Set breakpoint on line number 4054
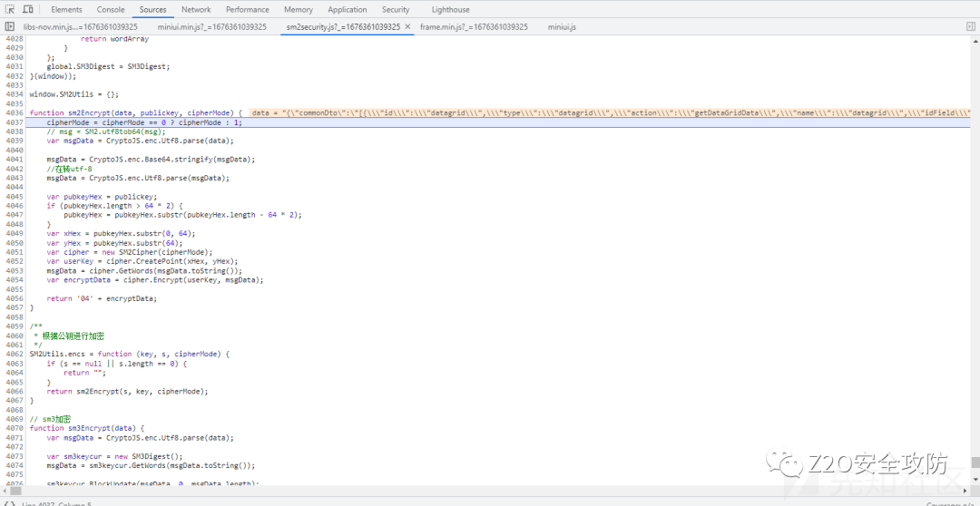This screenshot has height=506, width=980. click(14, 280)
